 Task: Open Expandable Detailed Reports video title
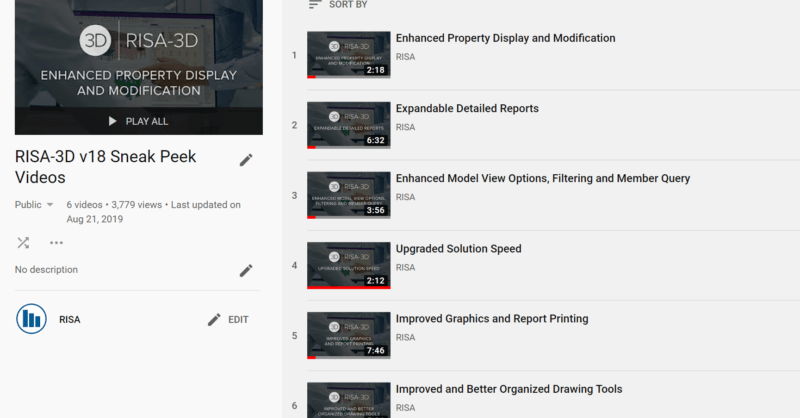[x=467, y=109]
